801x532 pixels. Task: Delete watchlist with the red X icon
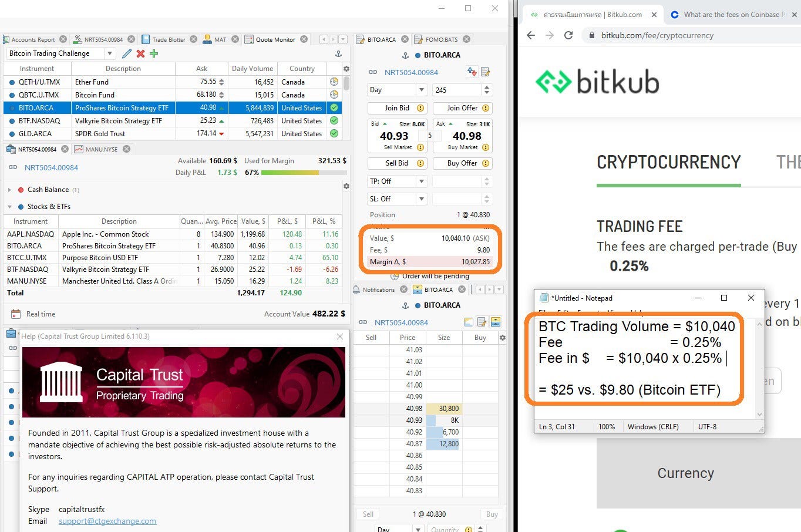tap(140, 53)
